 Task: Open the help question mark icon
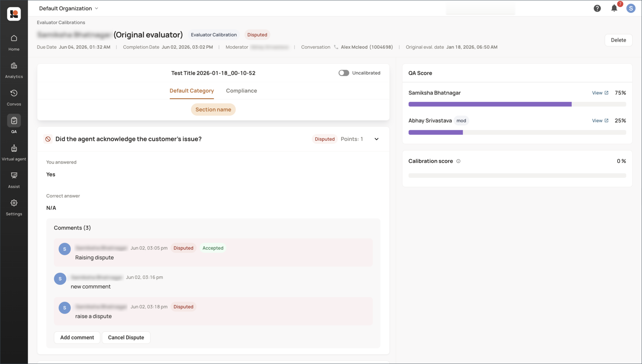[x=597, y=9]
